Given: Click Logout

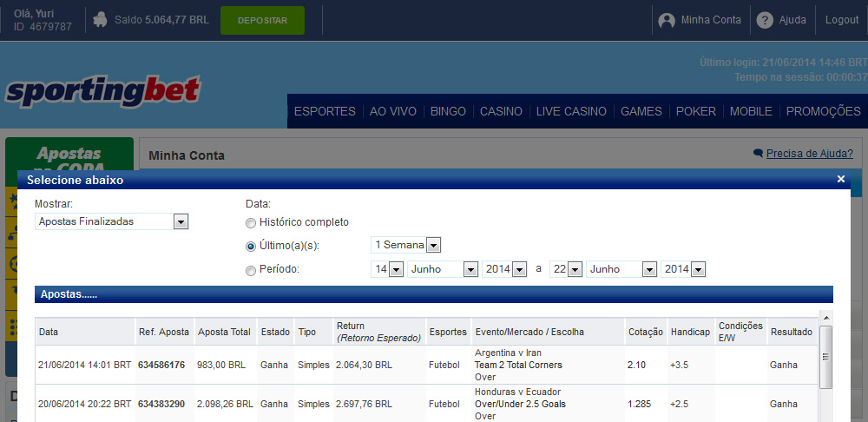Looking at the screenshot, I should pos(842,20).
